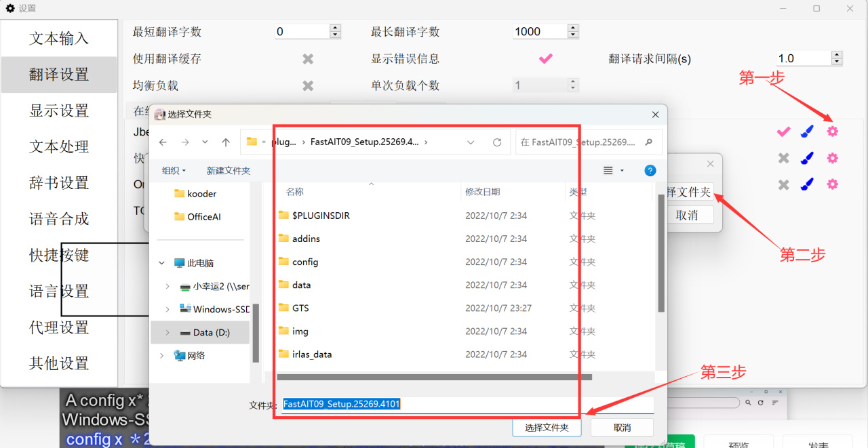This screenshot has height=448, width=868.
Task: Open the 其他设置 tab
Action: tap(59, 363)
